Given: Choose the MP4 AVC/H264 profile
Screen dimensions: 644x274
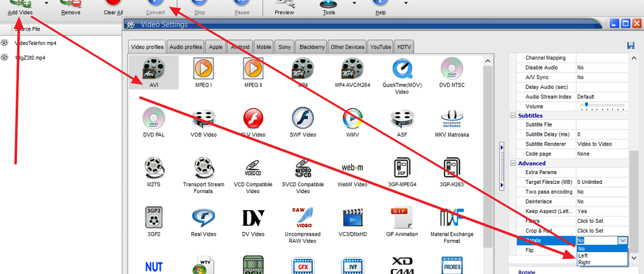Looking at the screenshot, I should coord(352,72).
